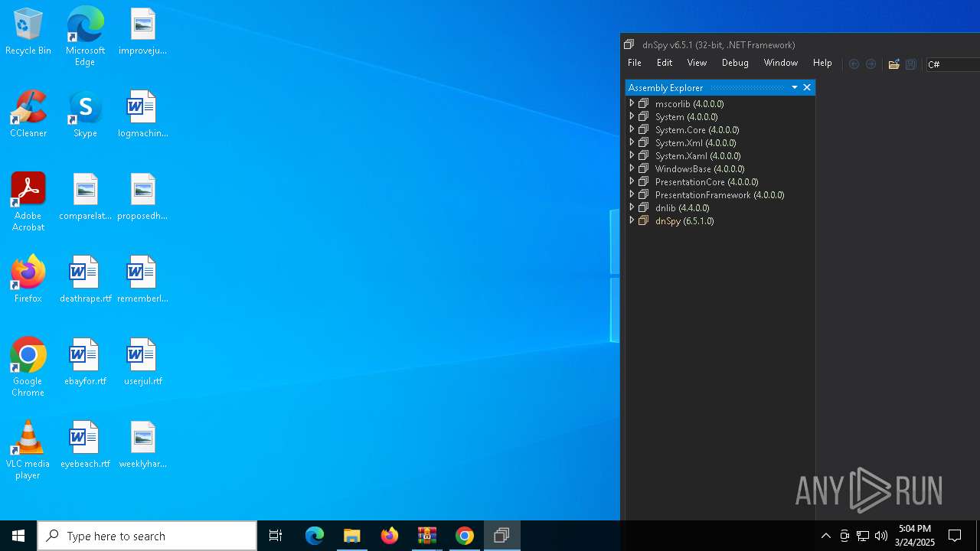Select mscorlib (4.0.0.0) in the tree
This screenshot has height=551, width=980.
[689, 103]
